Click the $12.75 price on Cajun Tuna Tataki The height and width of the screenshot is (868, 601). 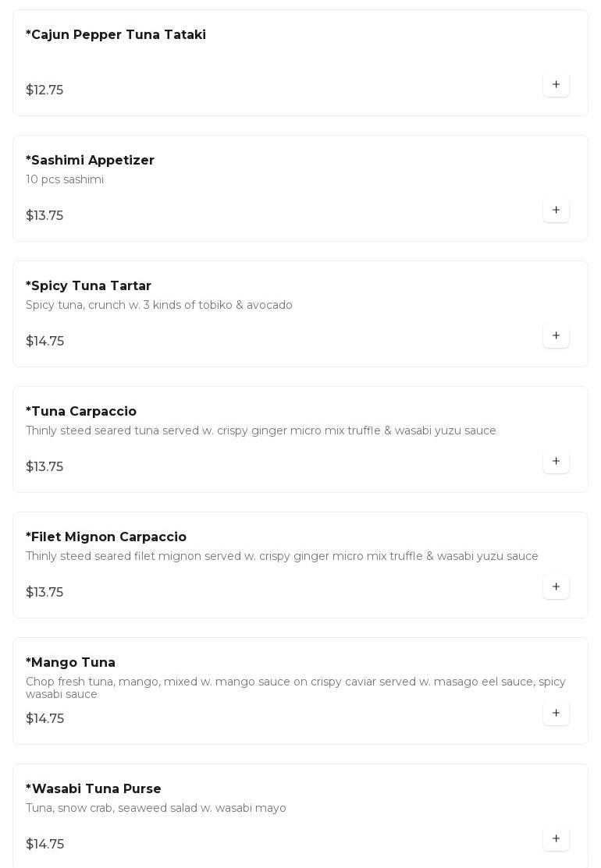[44, 90]
